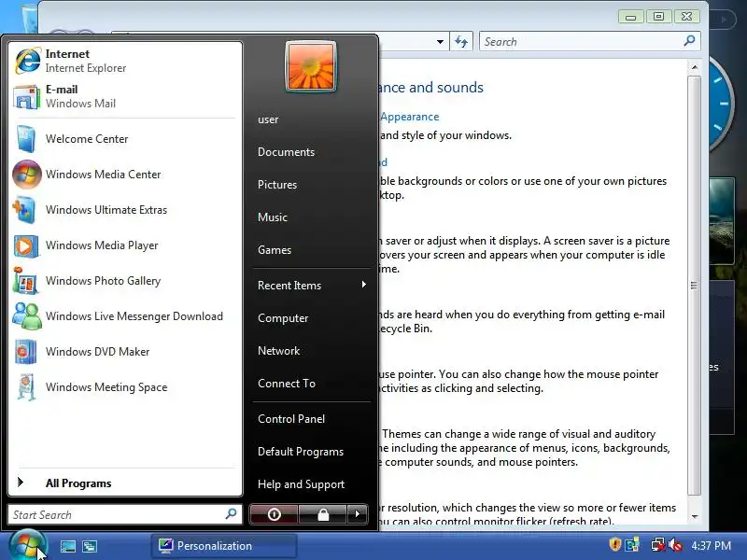Screen dimensions: 747x560
Task: Launch Windows DVD Maker icon
Action: [x=26, y=352]
